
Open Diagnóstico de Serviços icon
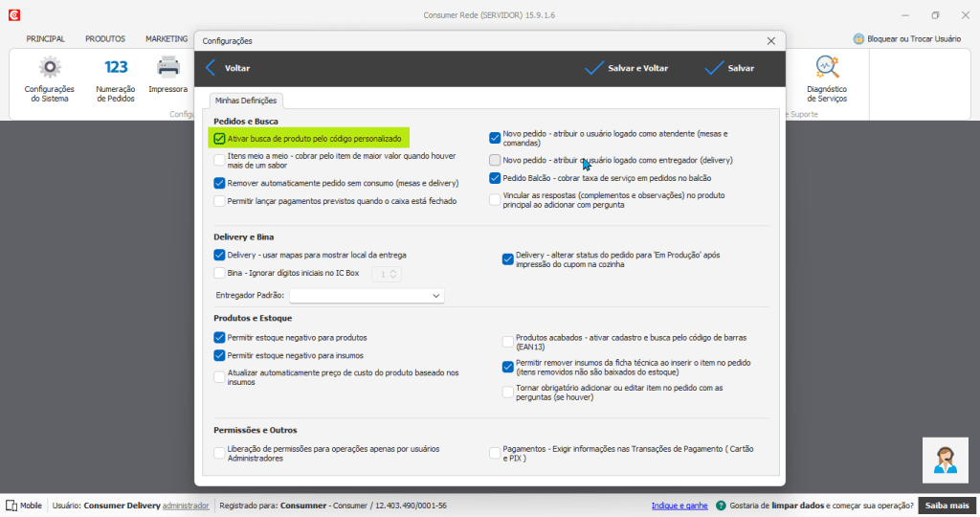(827, 68)
